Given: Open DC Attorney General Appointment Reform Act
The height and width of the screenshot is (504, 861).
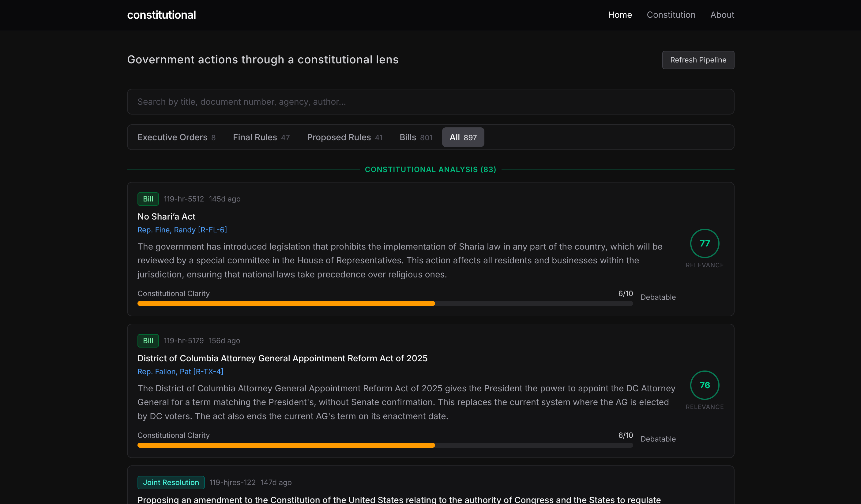Looking at the screenshot, I should coord(282,359).
